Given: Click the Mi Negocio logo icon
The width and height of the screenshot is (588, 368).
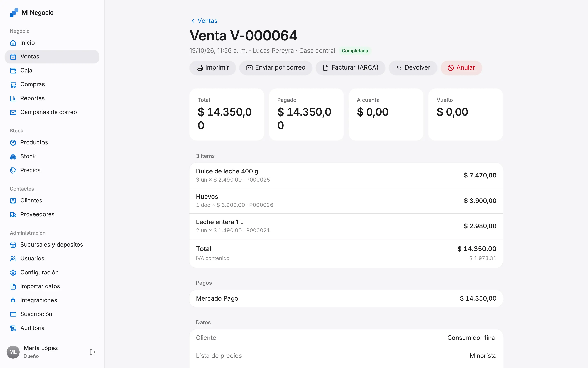Looking at the screenshot, I should tap(14, 13).
